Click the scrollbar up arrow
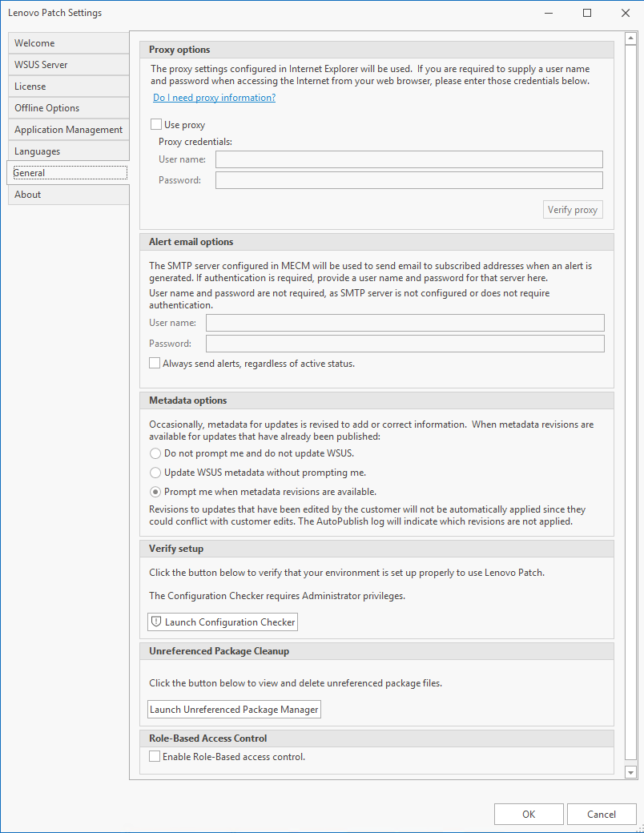The width and height of the screenshot is (644, 833). point(630,38)
